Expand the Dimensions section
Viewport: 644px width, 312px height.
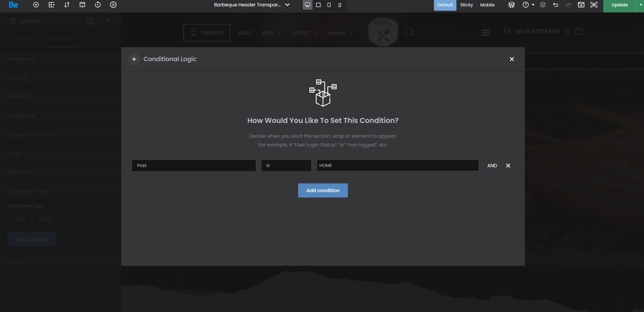tap(61, 59)
